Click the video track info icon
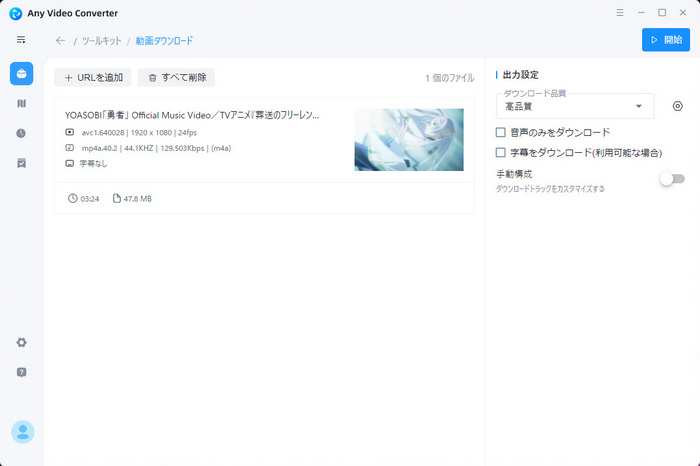The image size is (700, 466). [70, 132]
